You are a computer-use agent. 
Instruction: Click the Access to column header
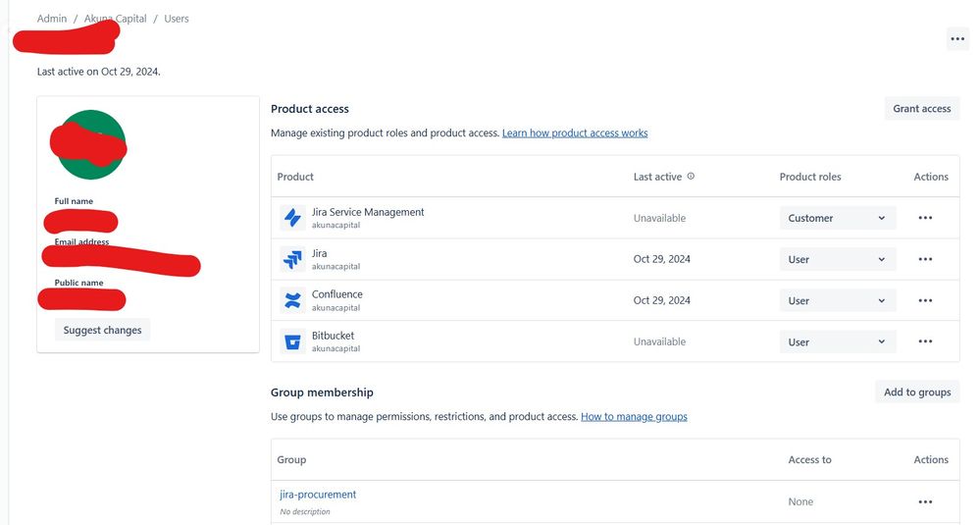(x=809, y=460)
